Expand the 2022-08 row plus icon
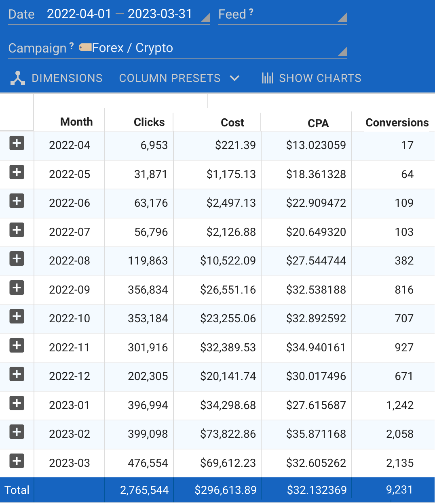Screen dimensions: 435x504 pyautogui.click(x=17, y=258)
